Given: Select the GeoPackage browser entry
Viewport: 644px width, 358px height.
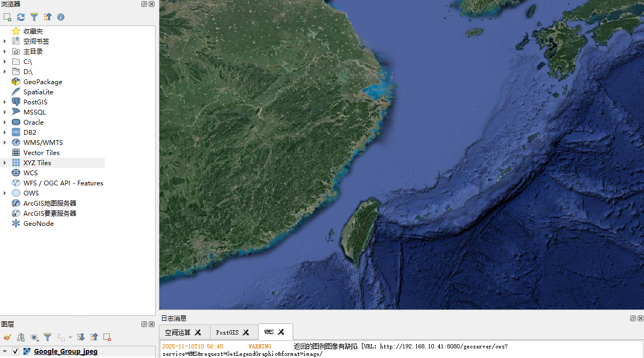Looking at the screenshot, I should pos(43,82).
